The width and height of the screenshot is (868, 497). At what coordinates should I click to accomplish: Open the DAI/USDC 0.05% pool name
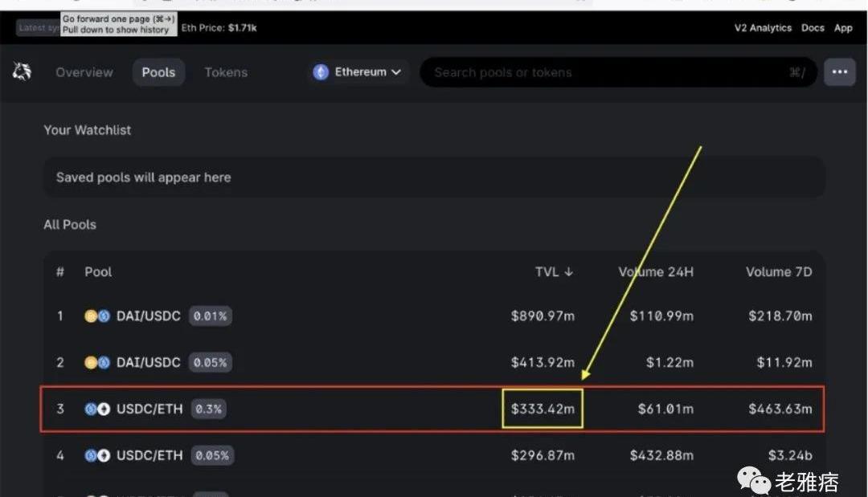click(x=149, y=363)
